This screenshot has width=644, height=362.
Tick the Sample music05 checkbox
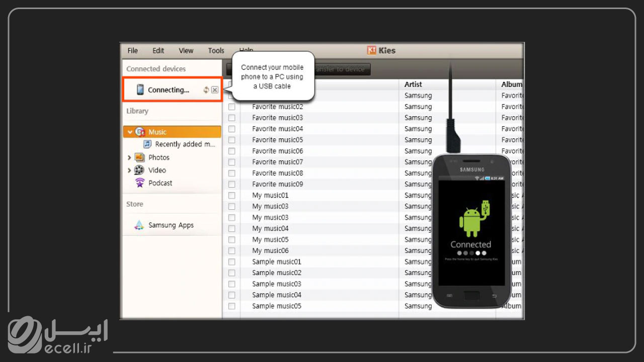pos(232,306)
